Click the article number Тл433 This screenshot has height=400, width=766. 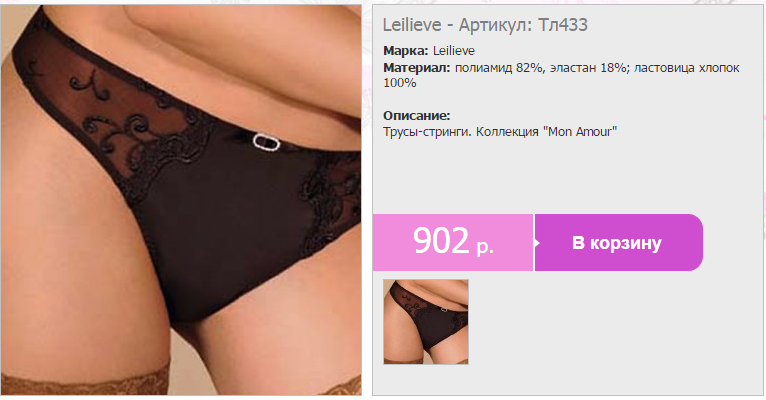click(x=563, y=25)
